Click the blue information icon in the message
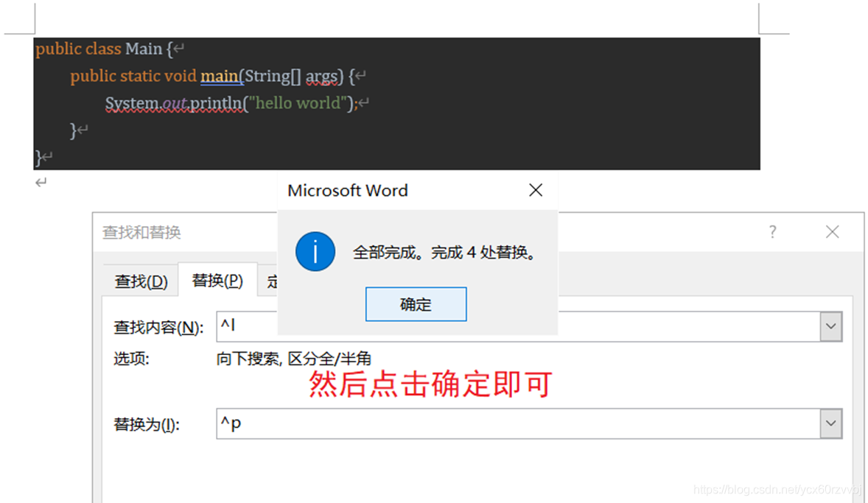The image size is (868, 503). pyautogui.click(x=315, y=251)
